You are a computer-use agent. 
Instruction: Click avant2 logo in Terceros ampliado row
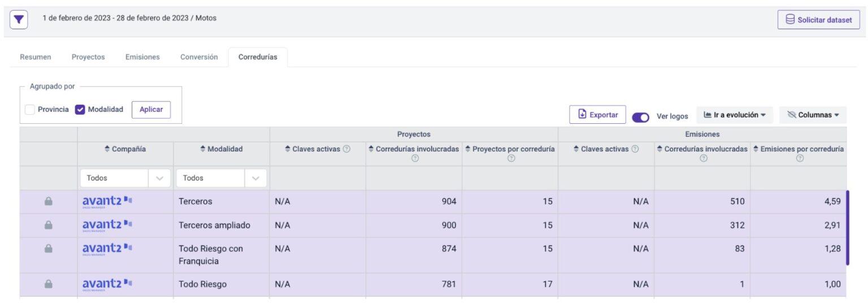107,225
